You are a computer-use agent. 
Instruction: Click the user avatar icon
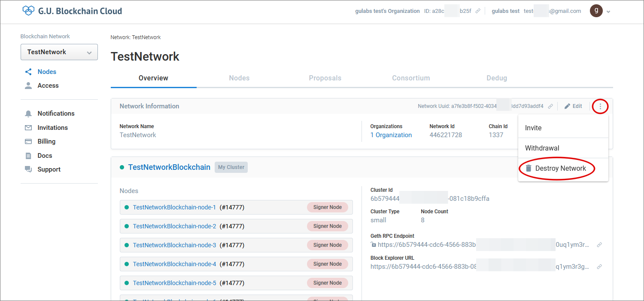(x=596, y=11)
